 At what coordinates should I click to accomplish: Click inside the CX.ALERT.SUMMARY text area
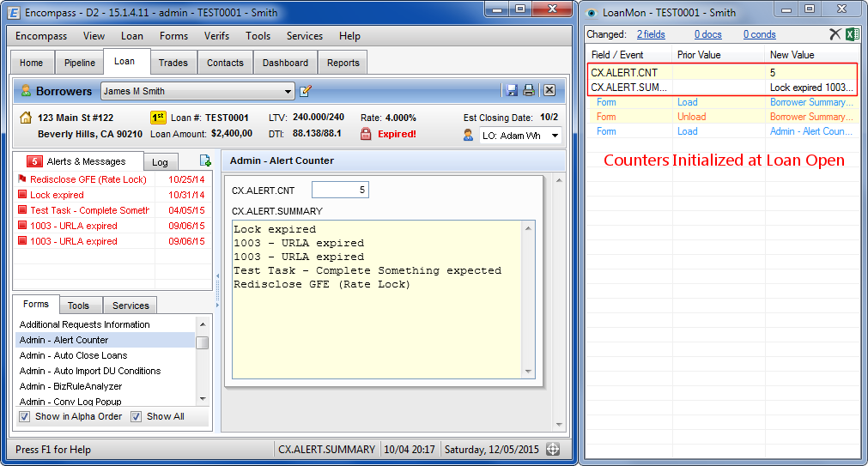click(377, 300)
